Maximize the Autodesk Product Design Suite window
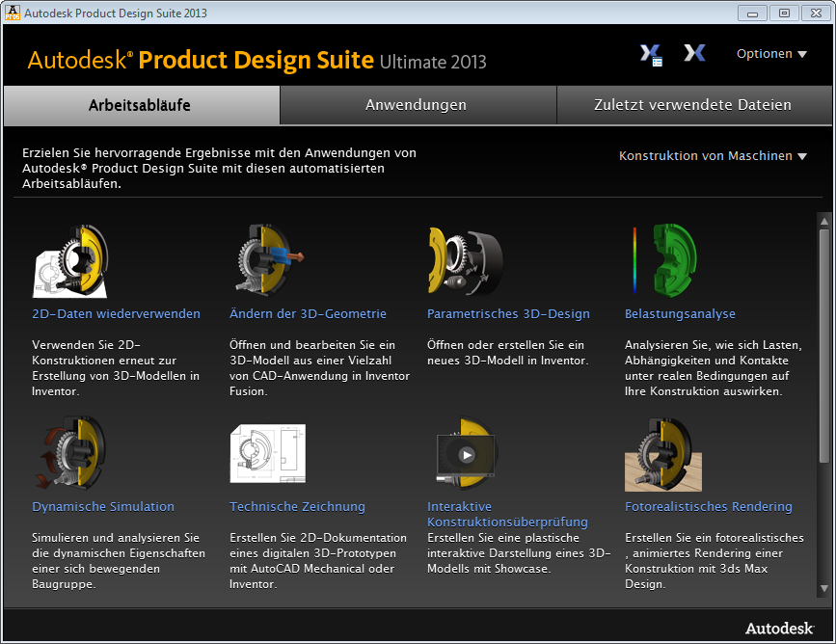 coord(784,13)
